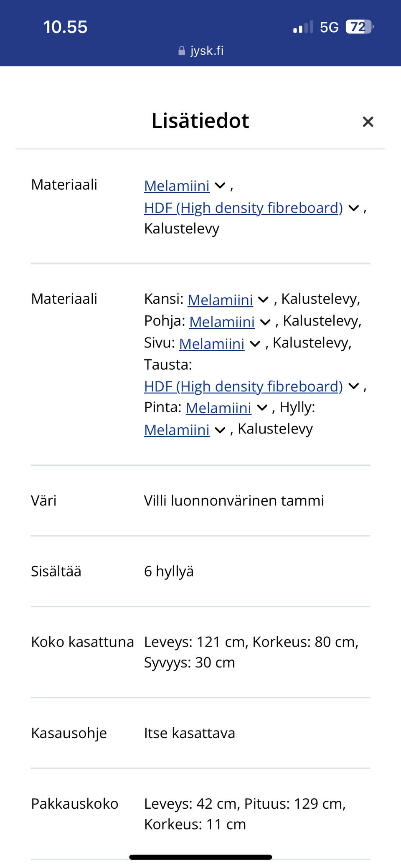Screen dimensions: 401x868
Task: Open the first Melamiini material link
Action: [176, 186]
